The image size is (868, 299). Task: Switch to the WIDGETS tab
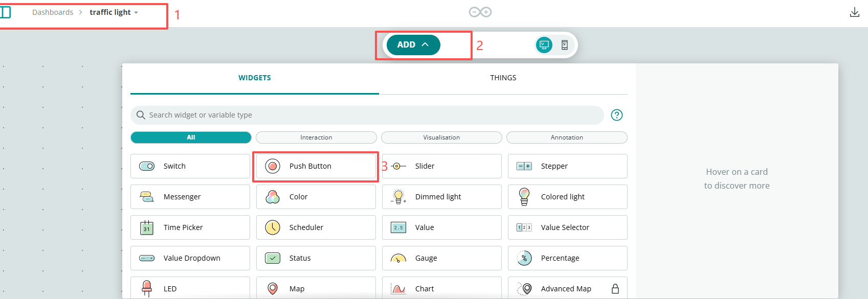click(x=255, y=78)
